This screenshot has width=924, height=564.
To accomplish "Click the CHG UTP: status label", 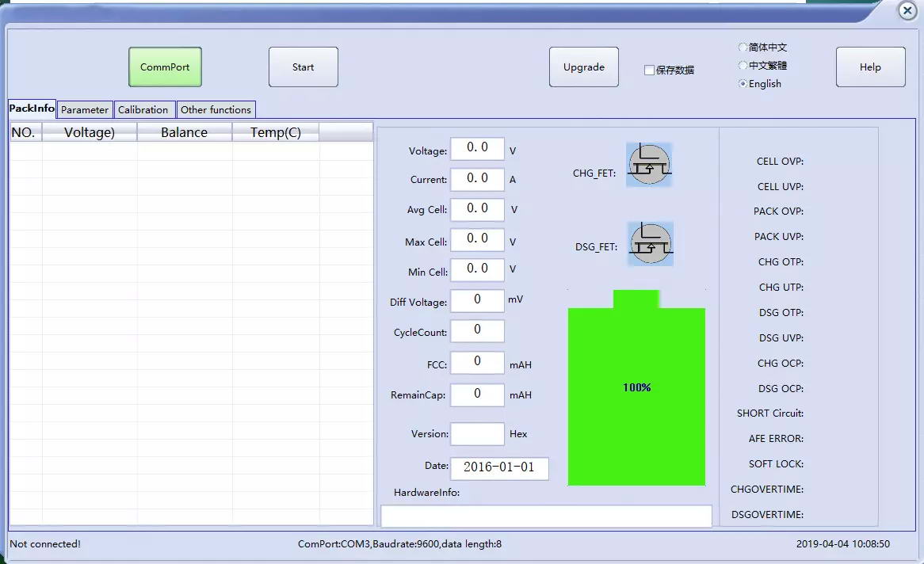I will [781, 287].
